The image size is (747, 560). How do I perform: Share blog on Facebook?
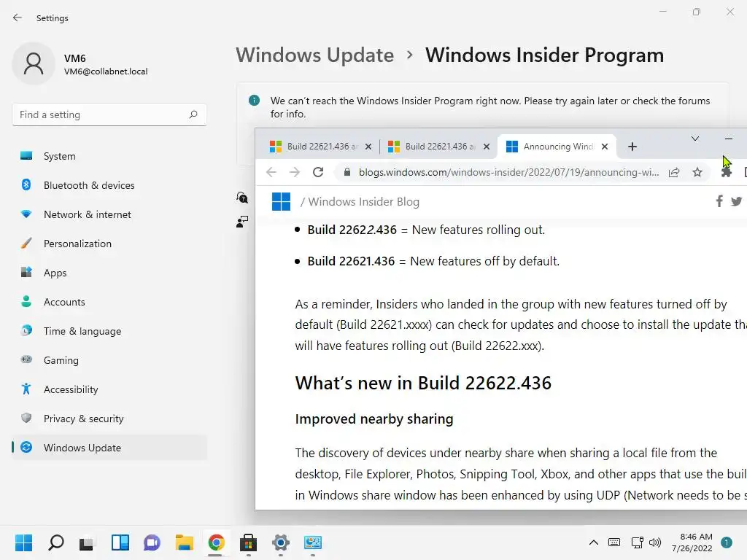coord(719,201)
